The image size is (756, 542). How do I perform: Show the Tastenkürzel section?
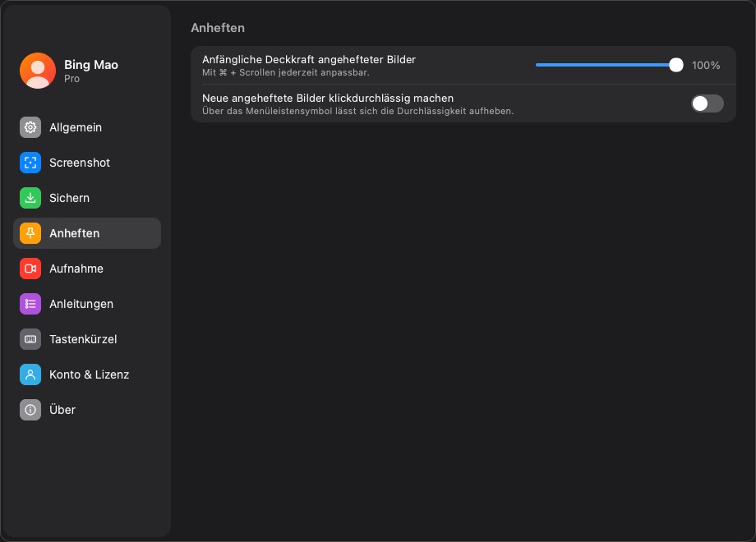pos(87,339)
